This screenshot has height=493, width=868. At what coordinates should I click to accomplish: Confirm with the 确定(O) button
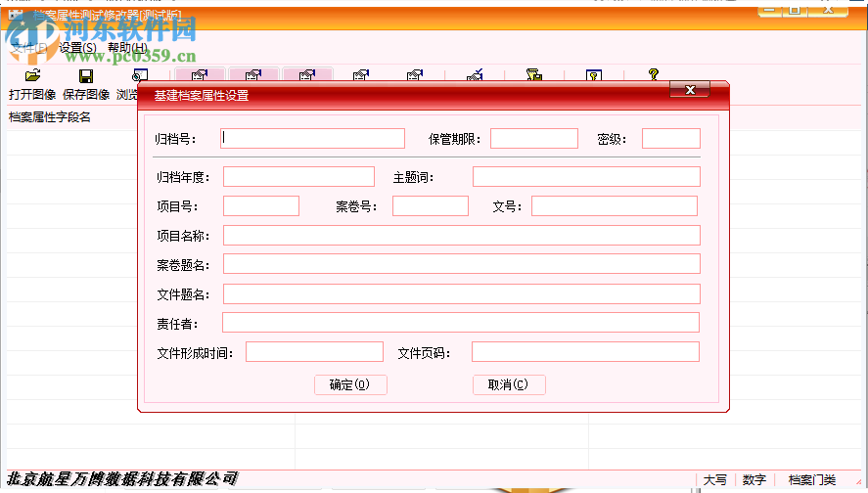350,384
